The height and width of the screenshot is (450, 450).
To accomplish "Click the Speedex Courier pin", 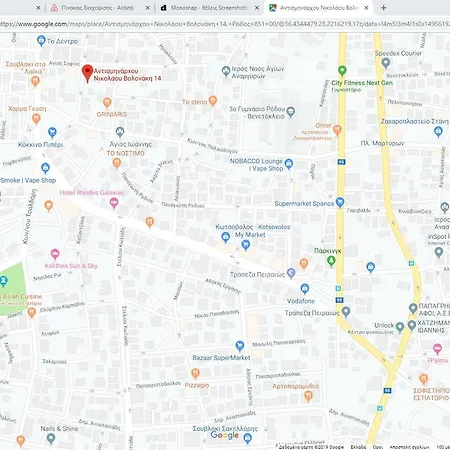I will 386,63.
